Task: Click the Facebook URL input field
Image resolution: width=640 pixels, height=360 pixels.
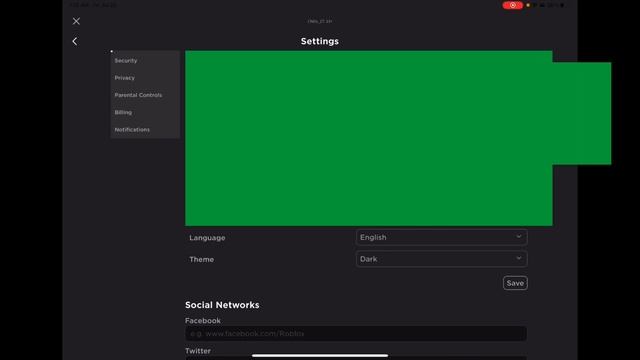Action: 356,333
